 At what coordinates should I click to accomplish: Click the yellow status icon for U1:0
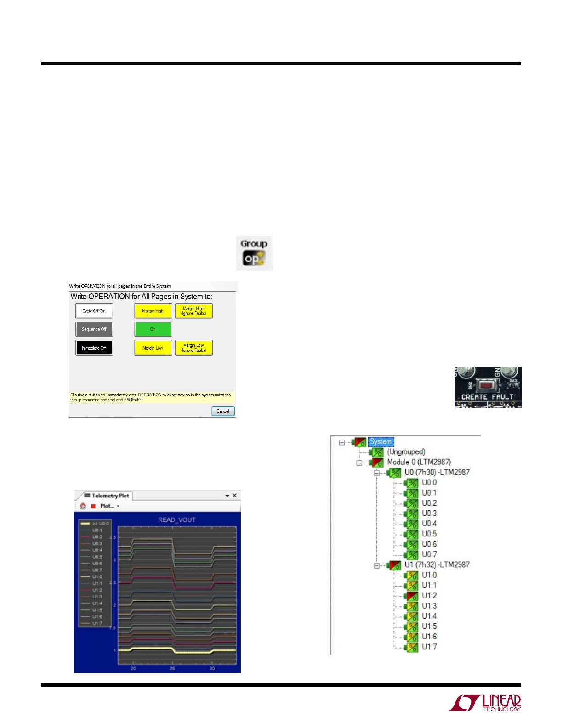pyautogui.click(x=412, y=575)
